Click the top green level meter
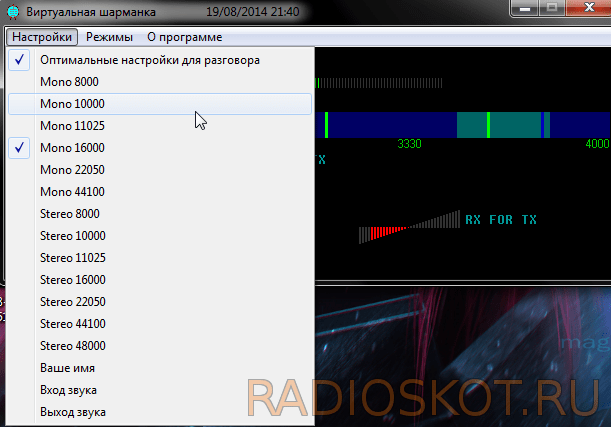Image resolution: width=611 pixels, height=427 pixels. click(x=379, y=83)
